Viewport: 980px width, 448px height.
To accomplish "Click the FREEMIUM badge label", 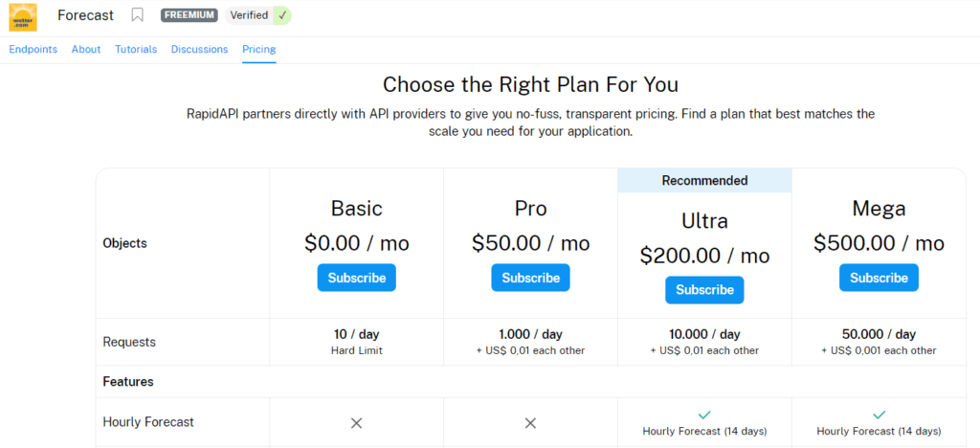I will pos(189,15).
